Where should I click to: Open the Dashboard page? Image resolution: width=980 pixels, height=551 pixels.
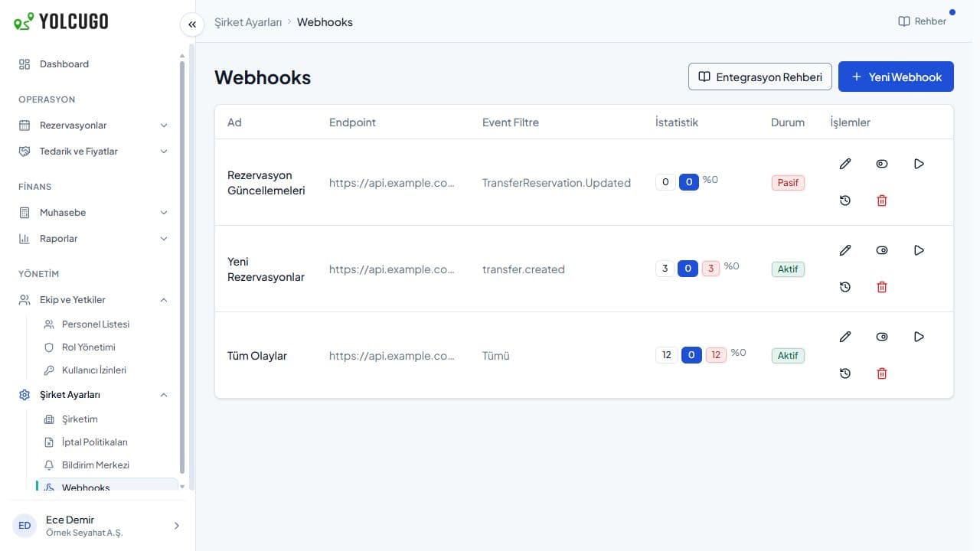93,64
